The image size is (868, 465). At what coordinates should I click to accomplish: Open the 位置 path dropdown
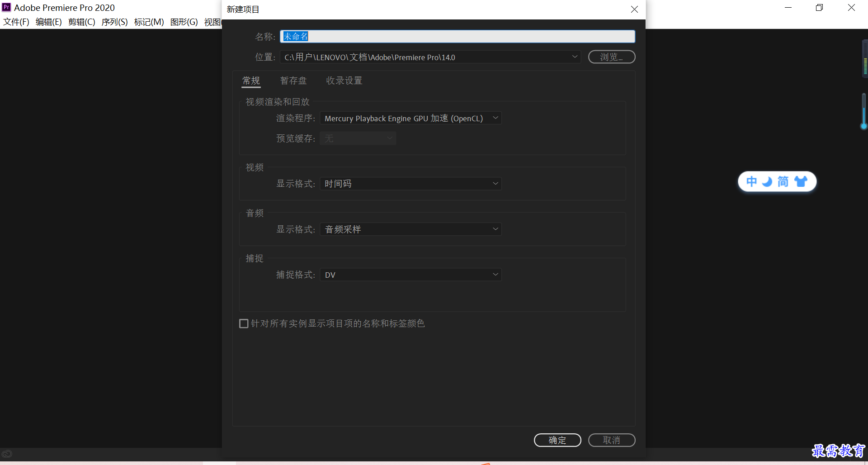pyautogui.click(x=430, y=57)
